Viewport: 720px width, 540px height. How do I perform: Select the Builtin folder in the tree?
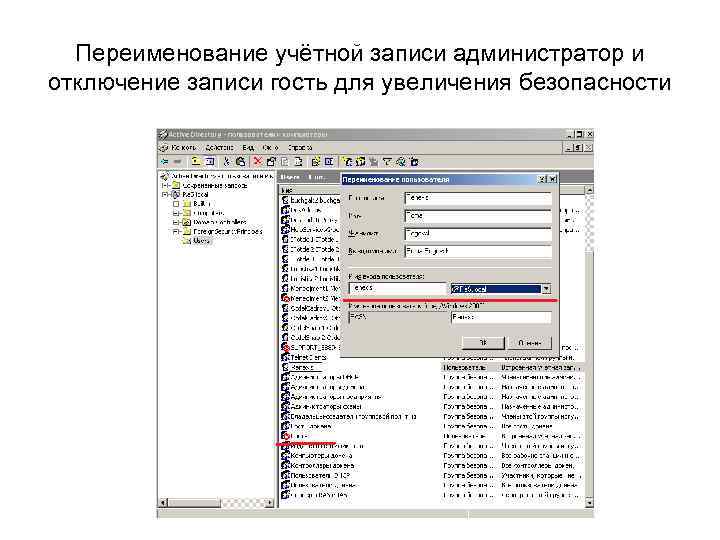(x=202, y=203)
